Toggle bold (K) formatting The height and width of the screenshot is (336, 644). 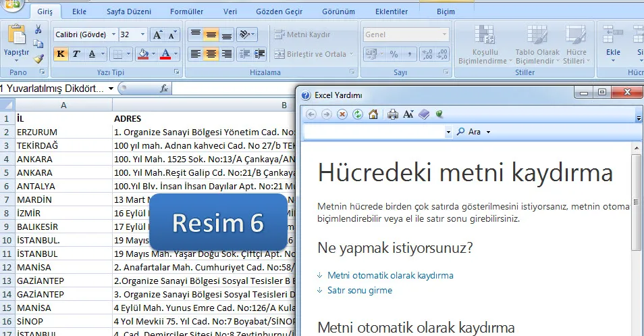click(61, 54)
